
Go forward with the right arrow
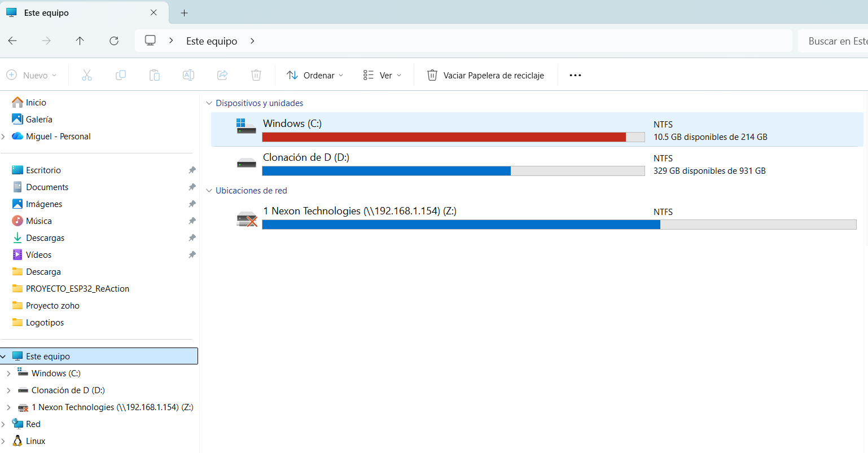click(46, 41)
